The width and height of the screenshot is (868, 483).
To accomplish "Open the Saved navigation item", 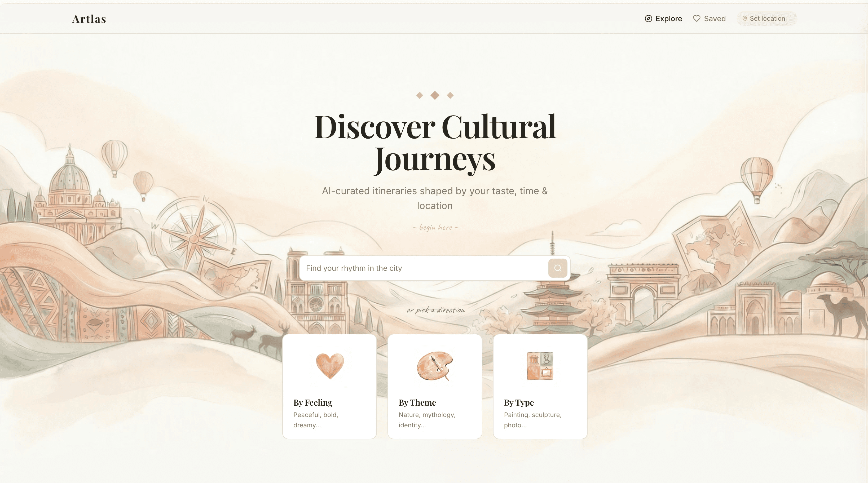I will pos(709,19).
